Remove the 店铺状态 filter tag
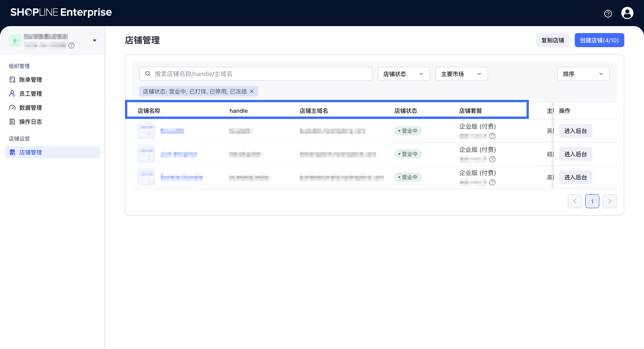 pos(252,92)
